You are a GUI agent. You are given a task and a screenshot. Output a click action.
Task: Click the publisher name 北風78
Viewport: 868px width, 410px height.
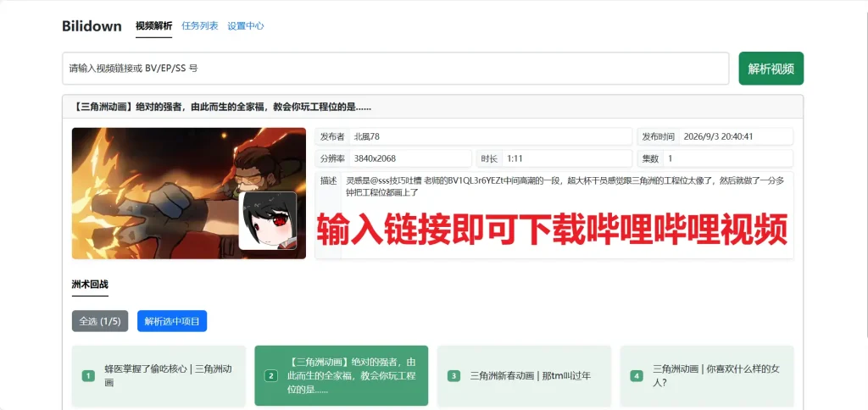(366, 136)
